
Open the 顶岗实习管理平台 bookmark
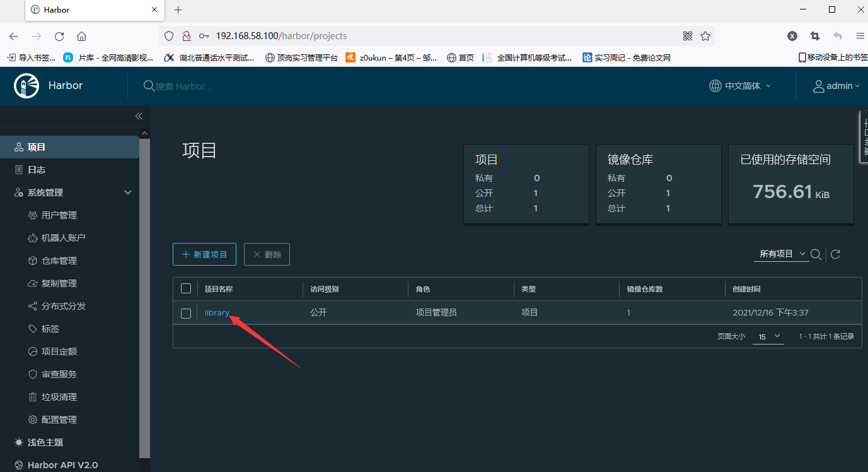pos(301,57)
